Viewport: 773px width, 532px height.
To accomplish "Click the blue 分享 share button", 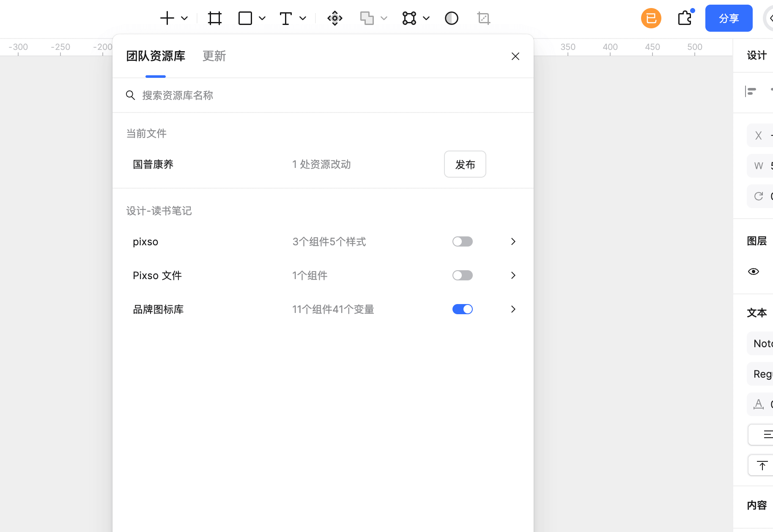I will pyautogui.click(x=729, y=18).
